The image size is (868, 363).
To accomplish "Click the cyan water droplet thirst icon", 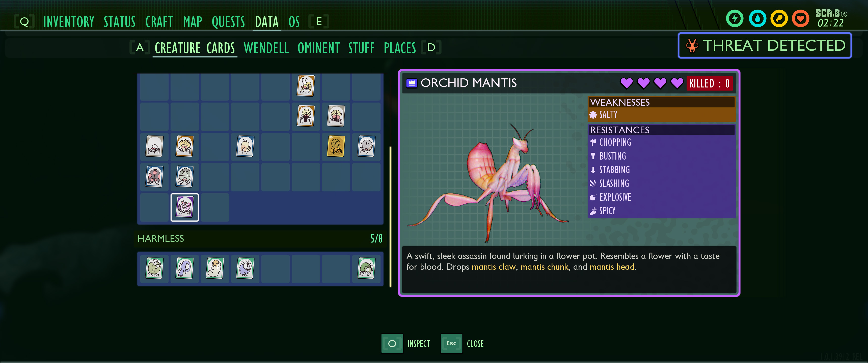I will [x=757, y=18].
